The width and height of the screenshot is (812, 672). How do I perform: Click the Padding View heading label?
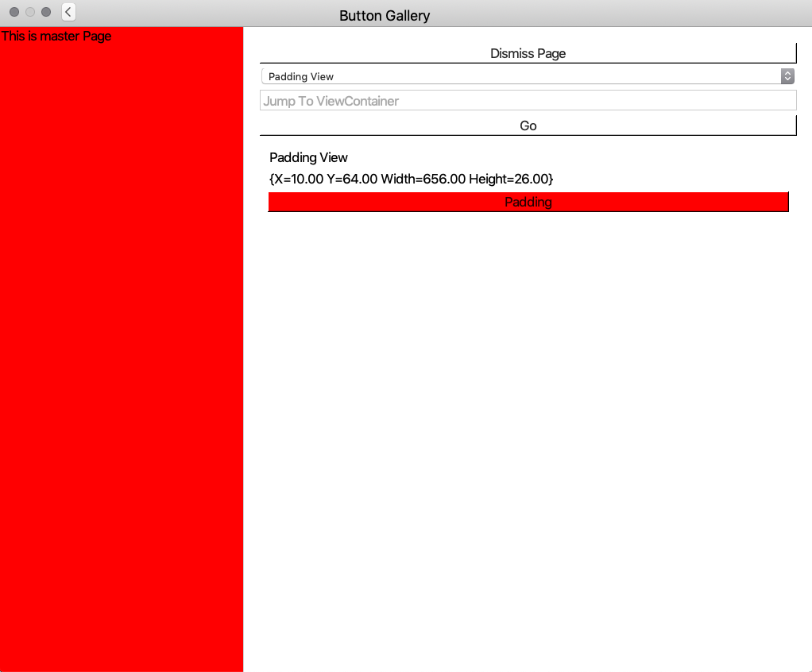308,157
